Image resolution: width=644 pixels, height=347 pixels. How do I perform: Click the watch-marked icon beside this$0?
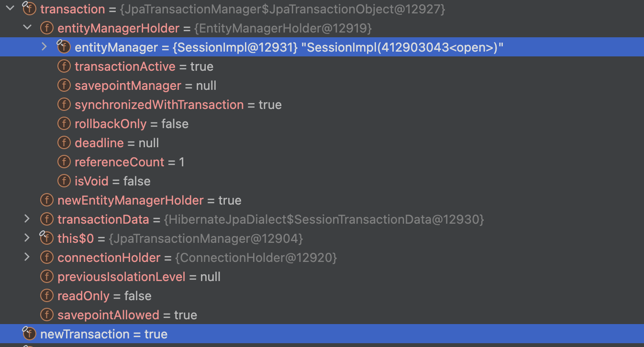click(46, 238)
